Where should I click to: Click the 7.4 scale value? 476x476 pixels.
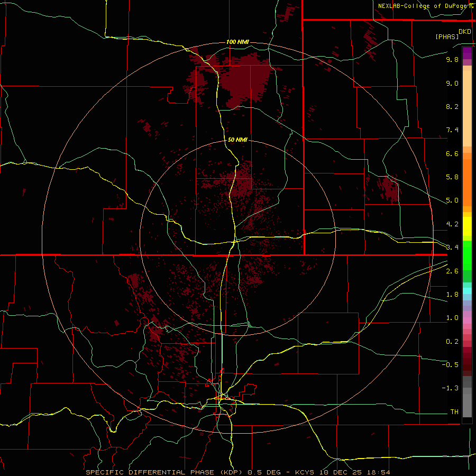[x=452, y=130]
